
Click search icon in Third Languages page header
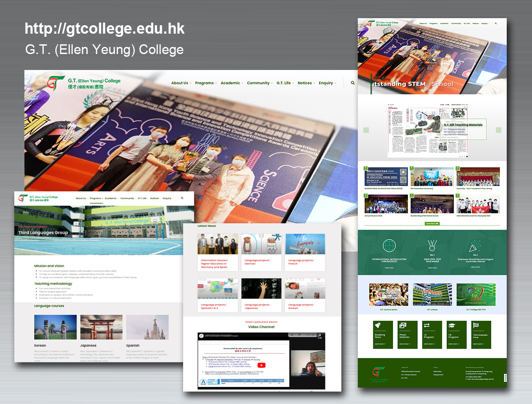click(182, 198)
